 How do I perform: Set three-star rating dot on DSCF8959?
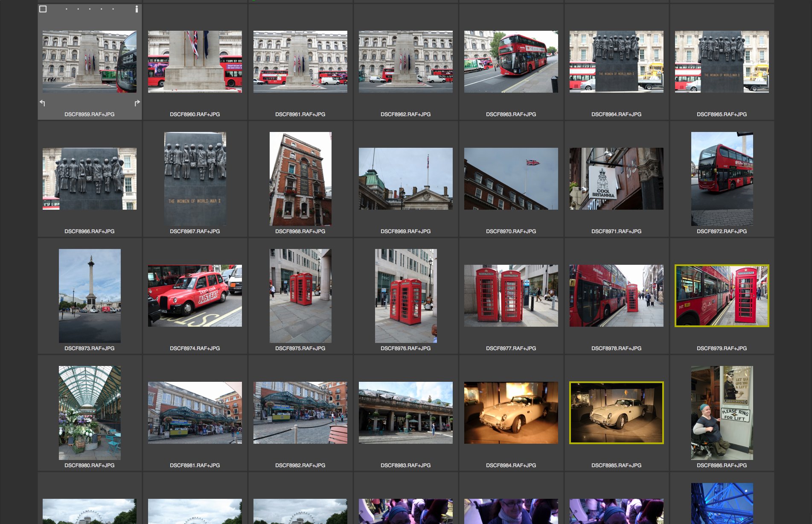click(90, 9)
